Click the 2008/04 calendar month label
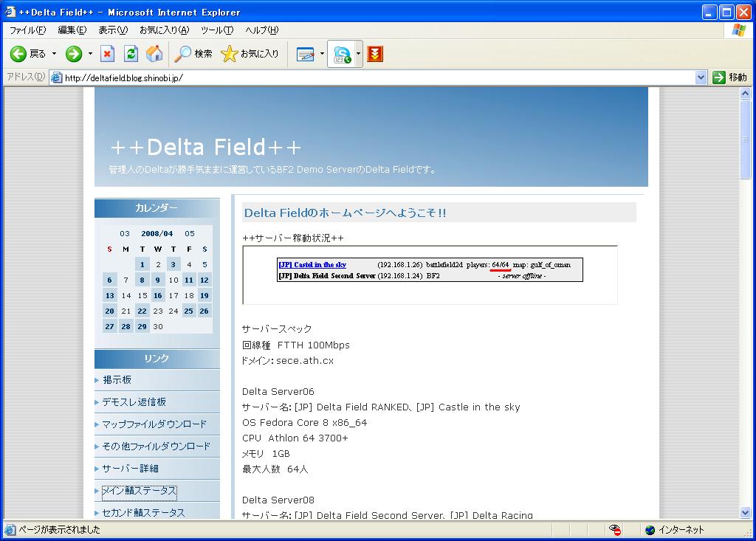 pyautogui.click(x=157, y=233)
